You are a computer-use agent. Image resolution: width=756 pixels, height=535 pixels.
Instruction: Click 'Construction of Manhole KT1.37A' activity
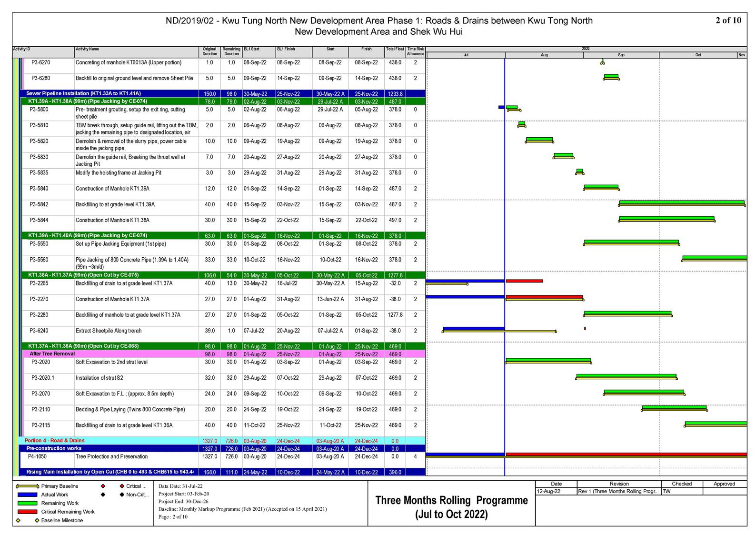point(112,299)
